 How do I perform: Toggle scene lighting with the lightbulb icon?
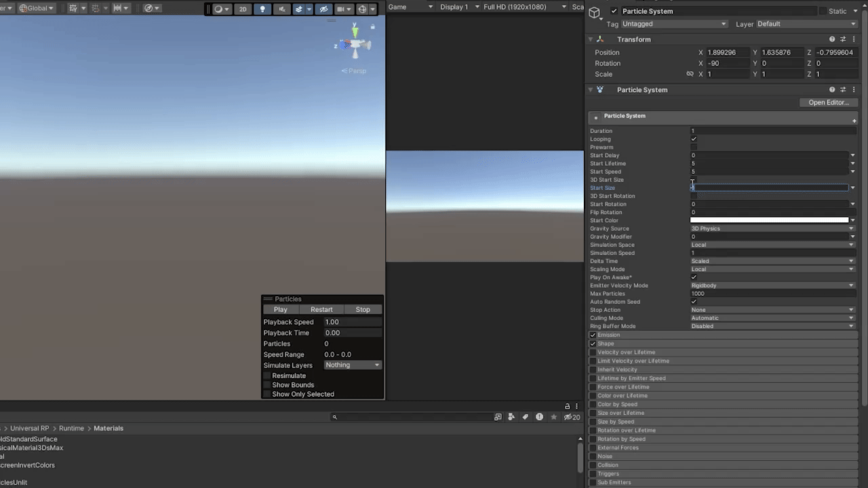tap(262, 9)
